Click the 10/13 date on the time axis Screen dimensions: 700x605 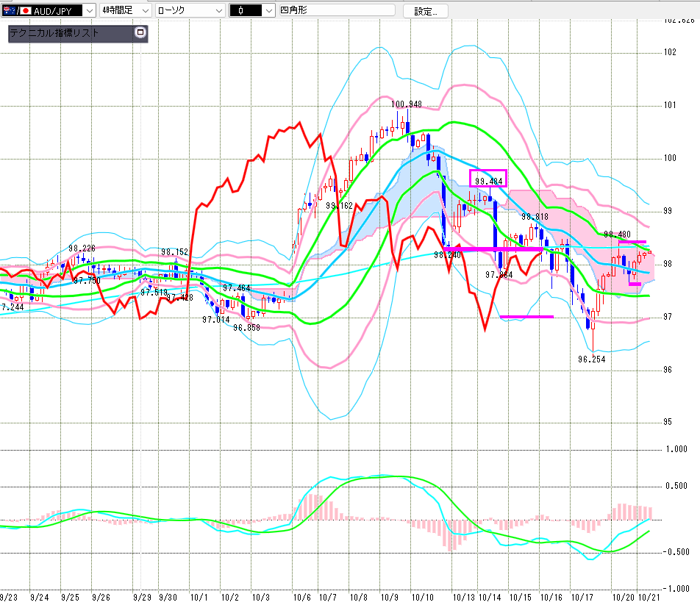[463, 598]
